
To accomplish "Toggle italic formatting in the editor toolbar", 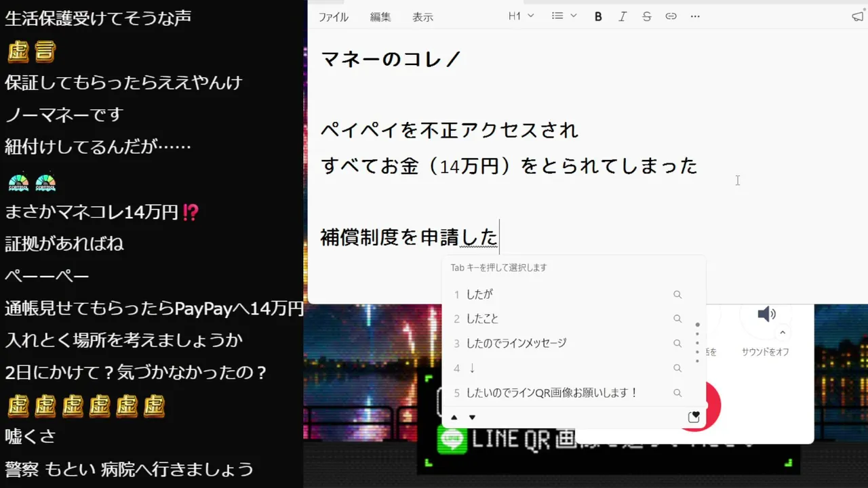I will pos(623,16).
